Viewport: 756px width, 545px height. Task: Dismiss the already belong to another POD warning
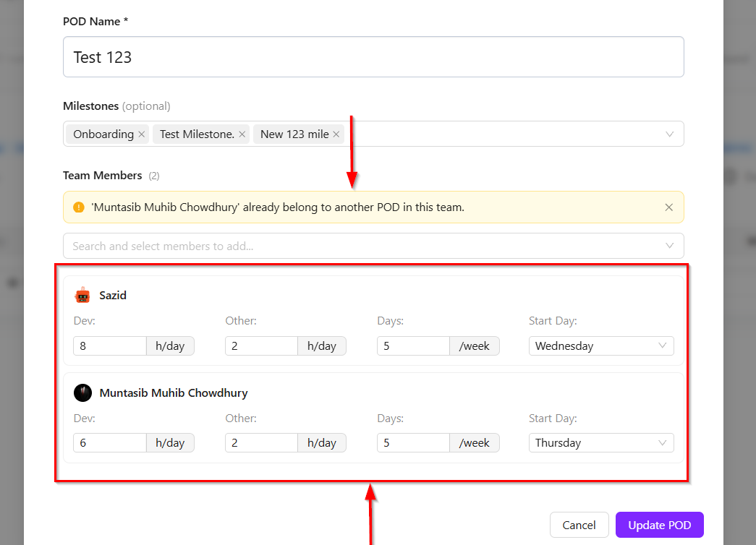[x=669, y=207]
